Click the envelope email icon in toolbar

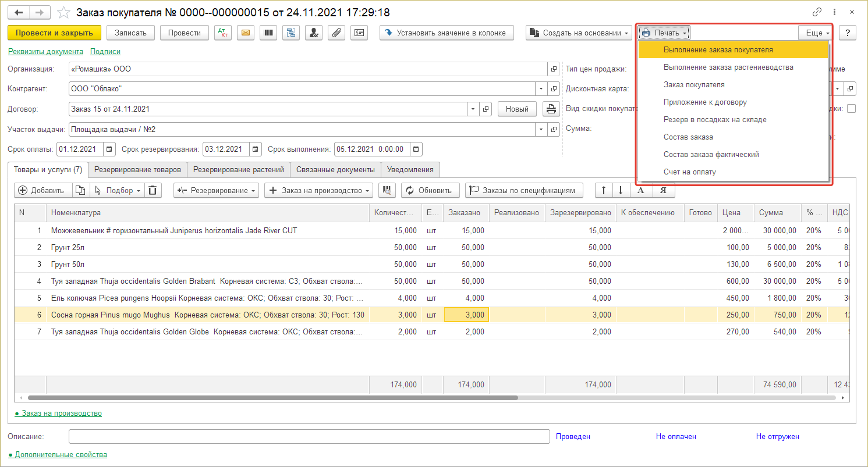pyautogui.click(x=246, y=33)
